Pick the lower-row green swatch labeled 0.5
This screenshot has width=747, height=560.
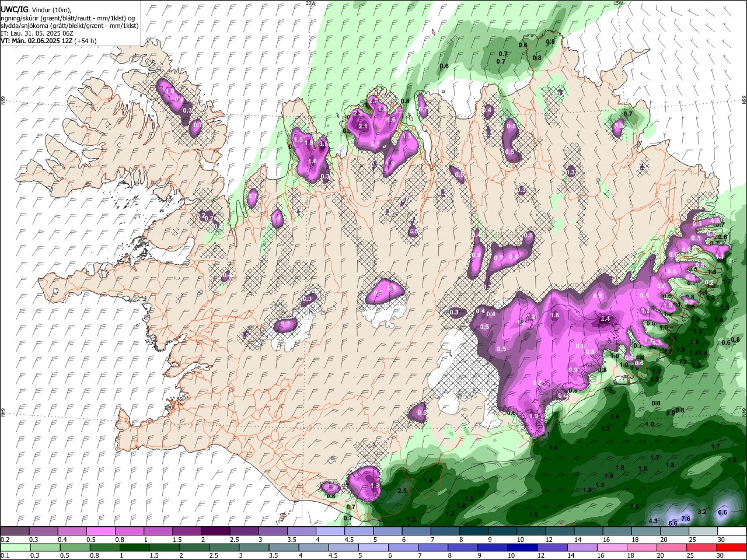75,548
